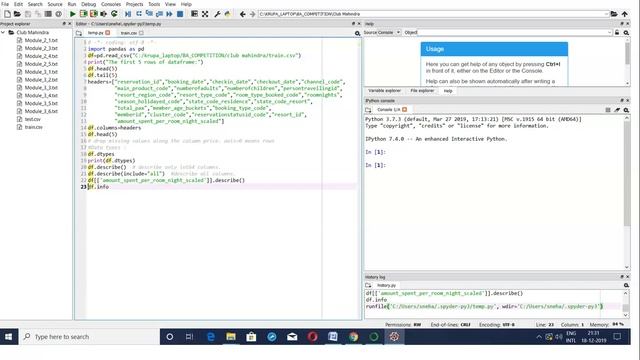This screenshot has height=360, width=640.
Task: Open the Projects menu
Action: [x=134, y=4]
